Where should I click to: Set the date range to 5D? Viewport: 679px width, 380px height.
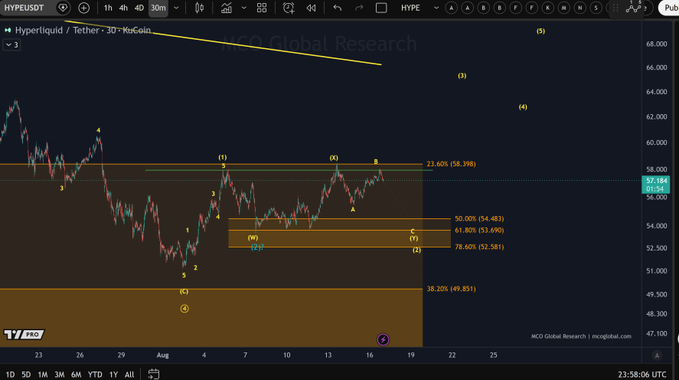[x=26, y=374]
